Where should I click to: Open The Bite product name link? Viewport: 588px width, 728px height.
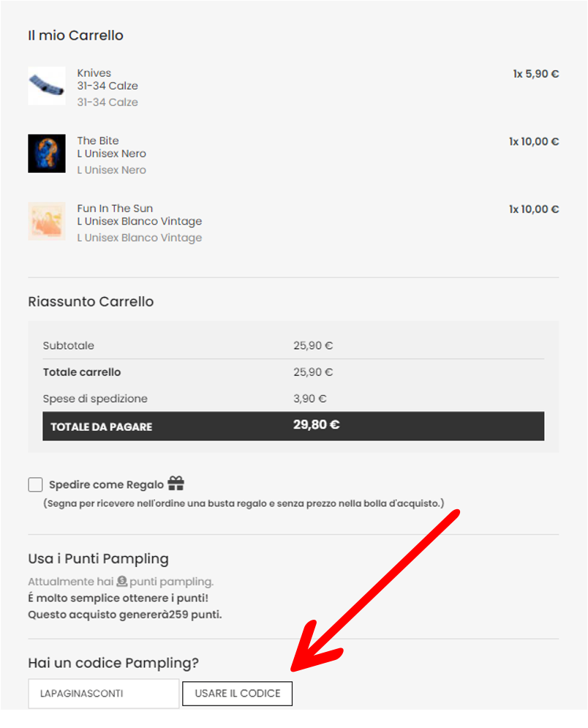pyautogui.click(x=98, y=140)
